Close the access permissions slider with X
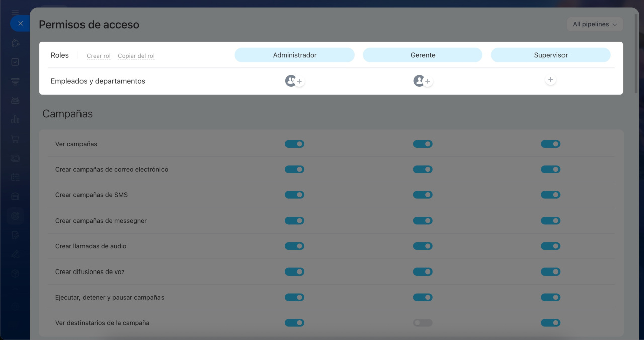Screen dimensions: 644x340 click(20, 23)
